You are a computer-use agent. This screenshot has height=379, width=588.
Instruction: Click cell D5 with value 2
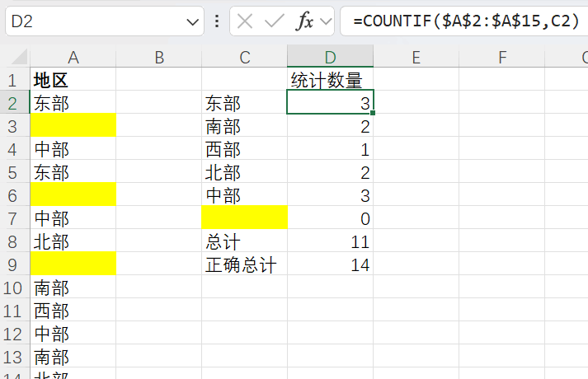click(331, 171)
